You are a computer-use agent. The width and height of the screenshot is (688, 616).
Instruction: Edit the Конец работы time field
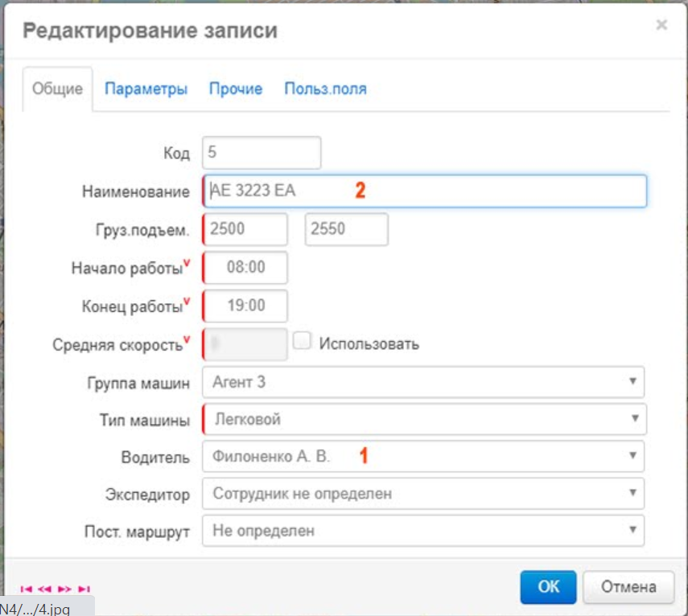click(245, 306)
